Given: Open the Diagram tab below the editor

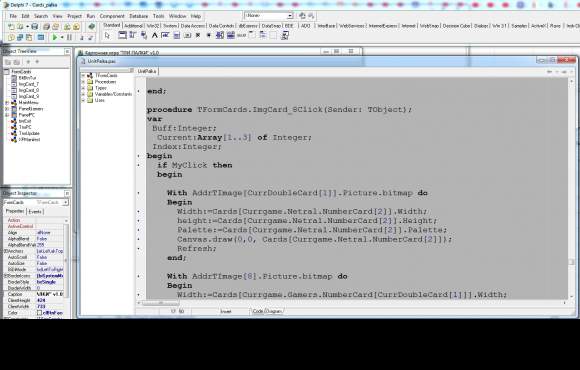Looking at the screenshot, I should coord(274,312).
